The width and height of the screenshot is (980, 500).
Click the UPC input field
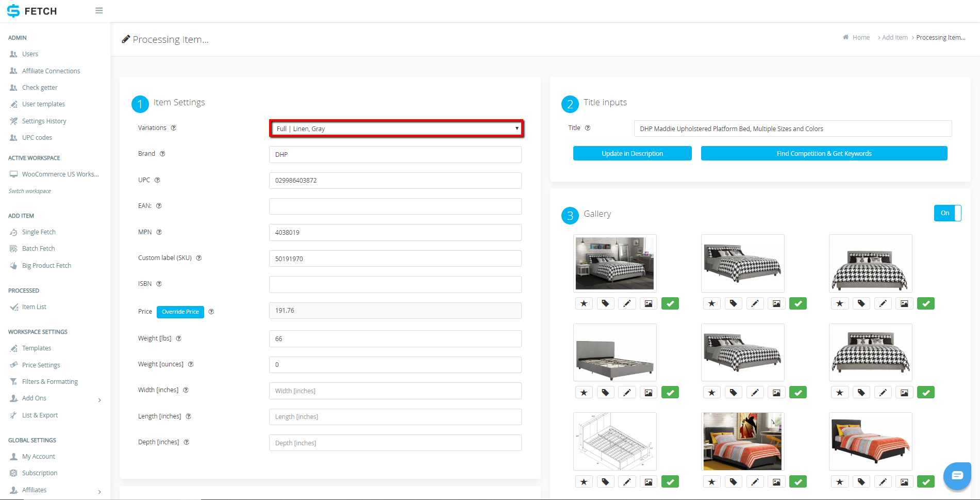pos(395,181)
